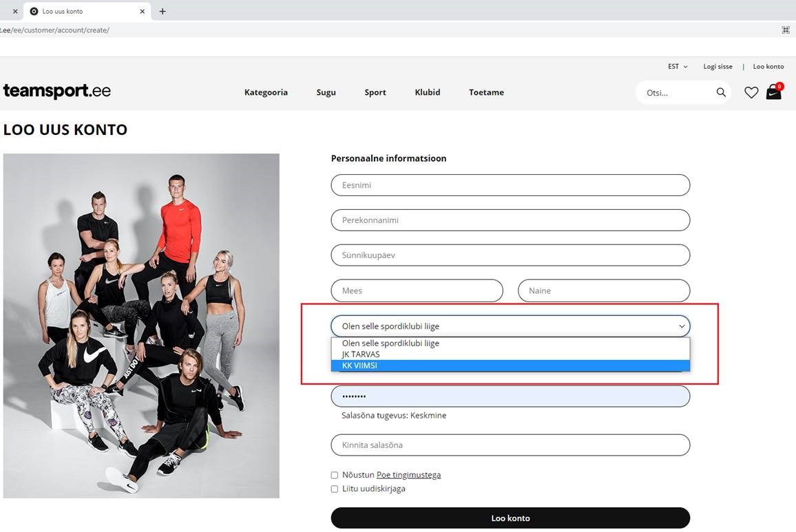Click the search magnifier icon

[721, 92]
